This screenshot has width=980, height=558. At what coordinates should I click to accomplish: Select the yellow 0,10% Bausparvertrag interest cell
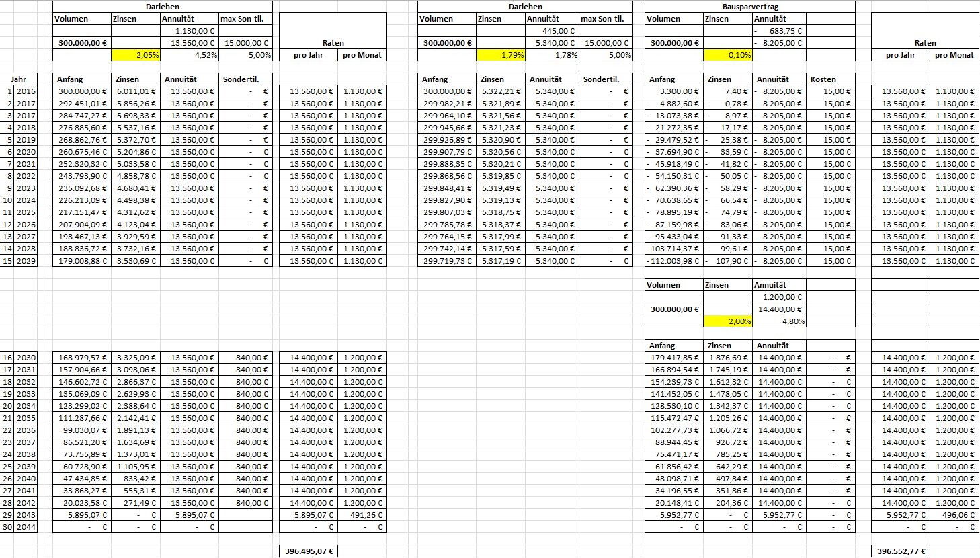coord(727,55)
